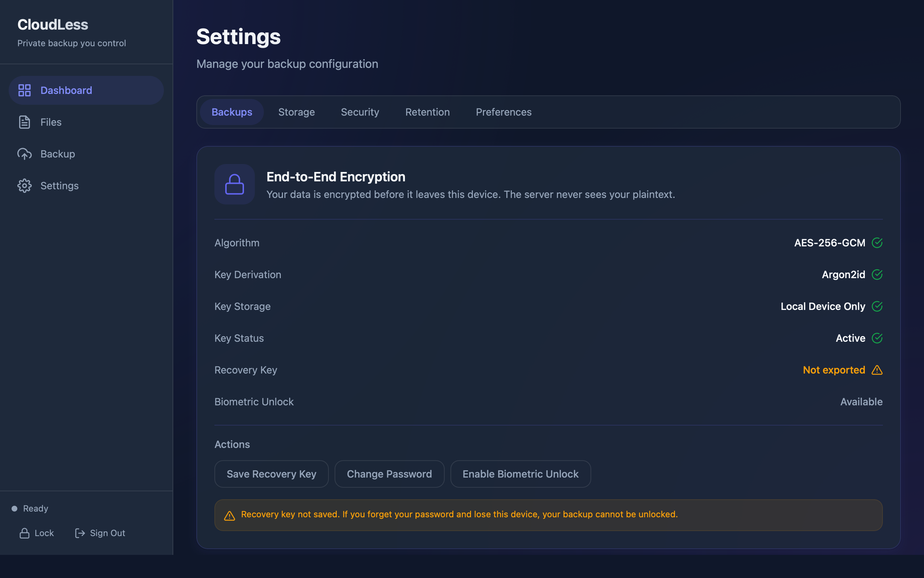Click the Save Recovery Key button
Screen dimensions: 924x578
pos(271,474)
